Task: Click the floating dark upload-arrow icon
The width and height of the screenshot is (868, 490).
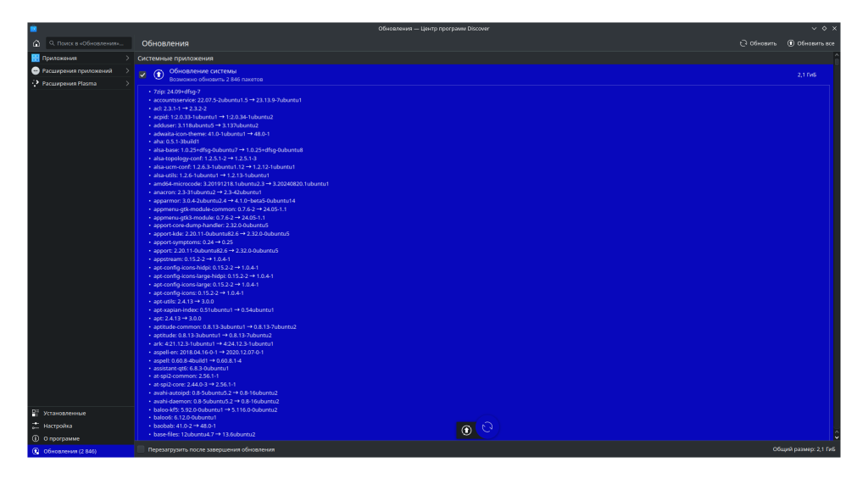Action: 467,430
